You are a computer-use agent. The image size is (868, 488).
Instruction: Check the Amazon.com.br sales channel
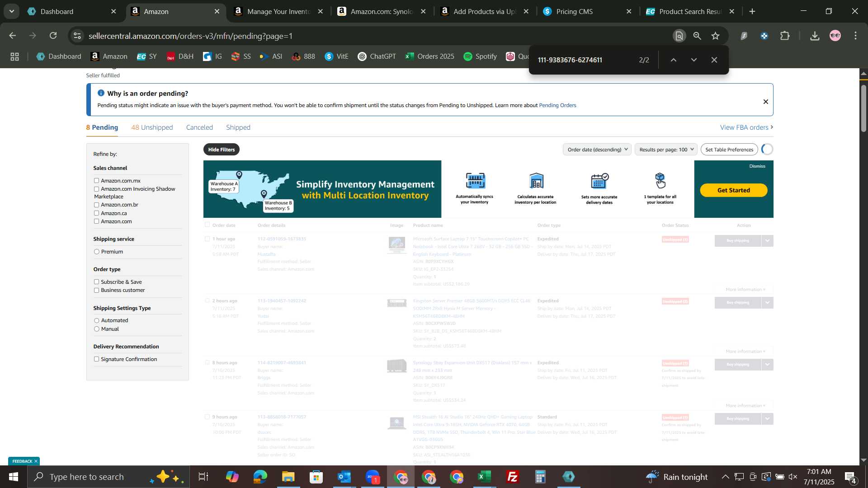(x=96, y=205)
